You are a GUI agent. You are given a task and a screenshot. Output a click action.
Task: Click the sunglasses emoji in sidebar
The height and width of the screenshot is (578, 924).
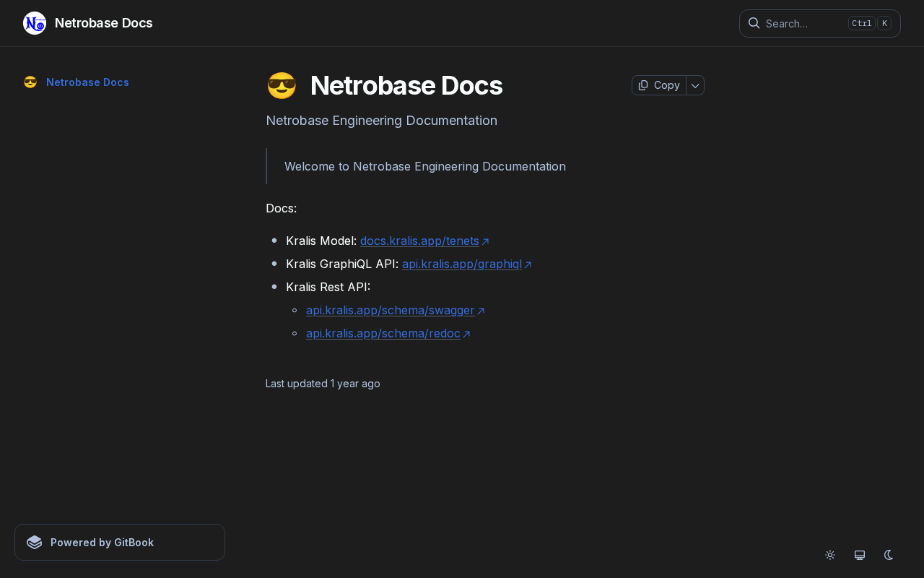(x=30, y=82)
